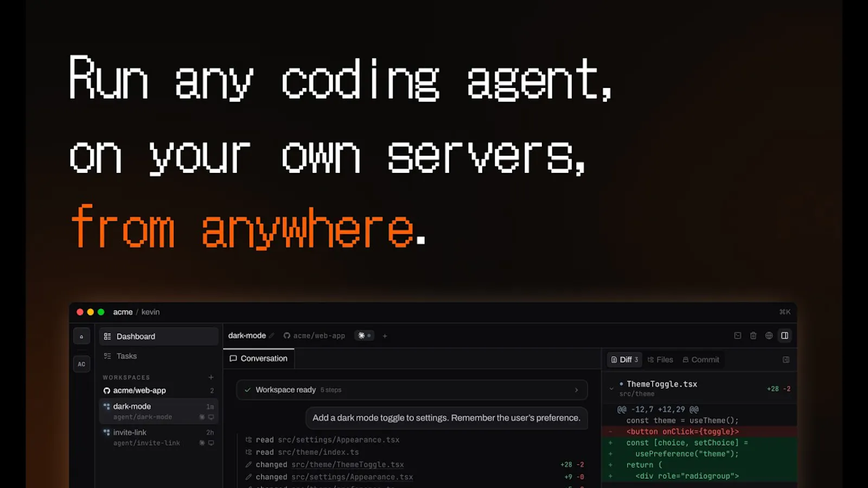Click the ⌘K command shortcut

[x=784, y=312]
